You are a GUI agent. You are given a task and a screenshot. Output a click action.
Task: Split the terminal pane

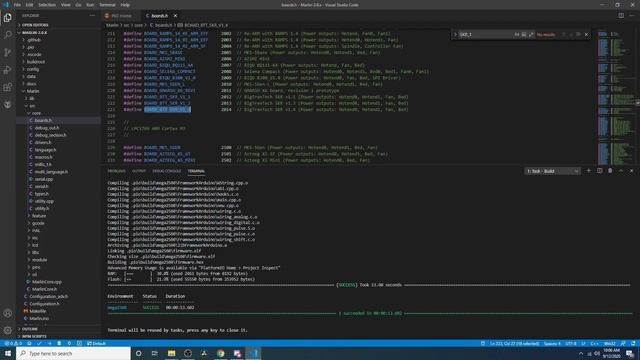pyautogui.click(x=599, y=171)
